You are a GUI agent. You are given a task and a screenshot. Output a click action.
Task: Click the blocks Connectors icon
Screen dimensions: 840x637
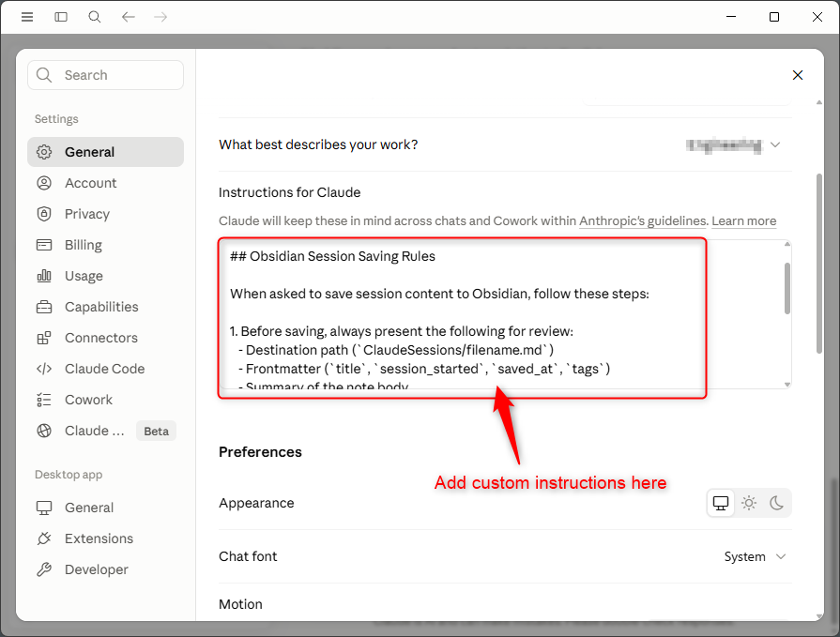point(44,338)
